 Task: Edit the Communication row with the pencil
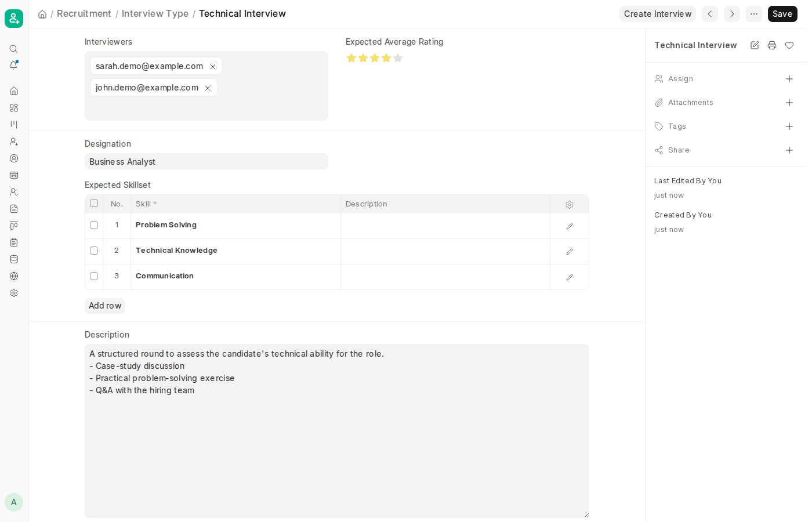[570, 277]
